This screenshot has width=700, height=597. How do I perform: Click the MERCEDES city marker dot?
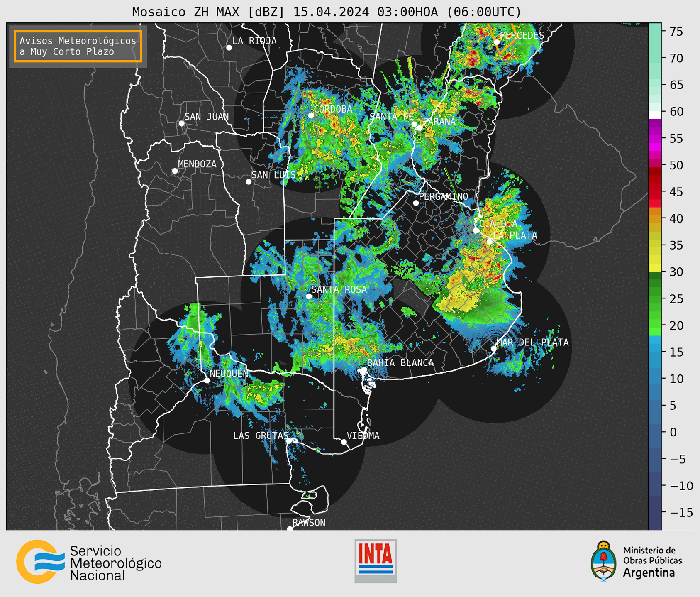[x=497, y=42]
